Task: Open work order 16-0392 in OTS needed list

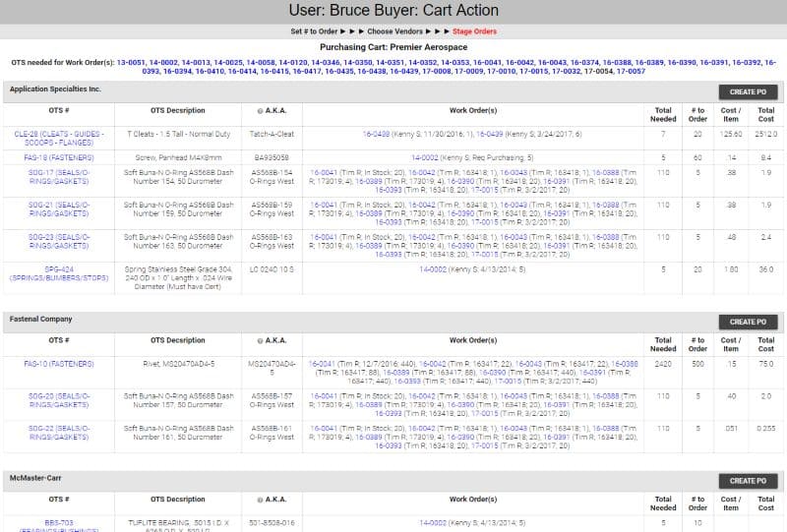Action: pos(747,63)
